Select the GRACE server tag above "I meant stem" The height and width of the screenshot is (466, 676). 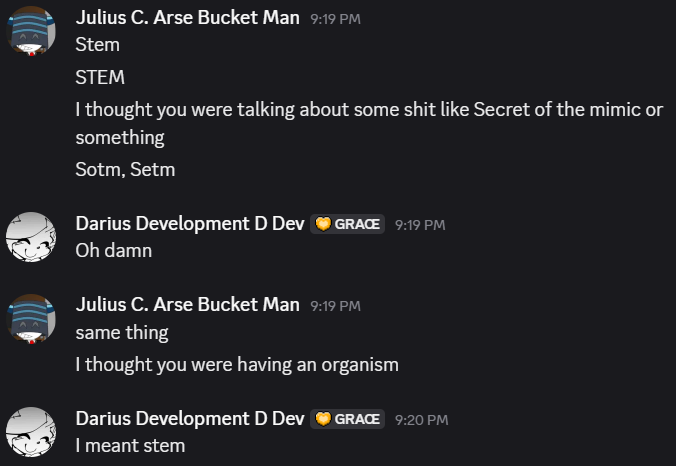click(x=347, y=419)
